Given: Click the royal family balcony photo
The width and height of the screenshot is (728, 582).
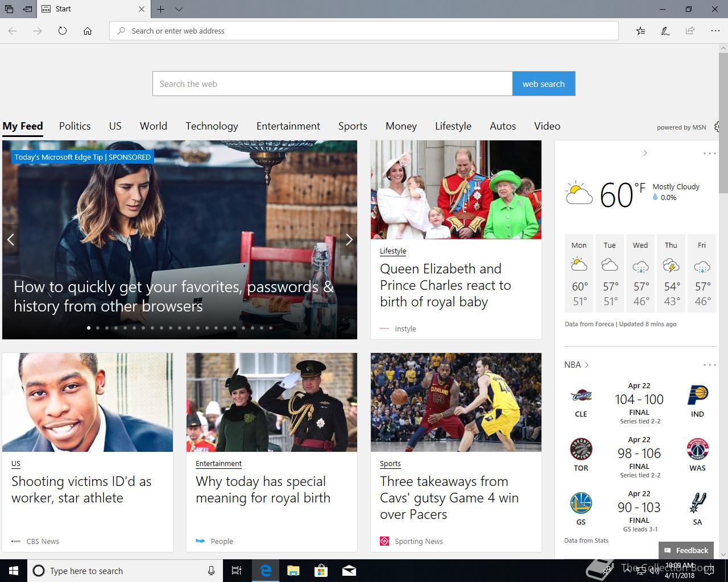Looking at the screenshot, I should click(x=456, y=190).
